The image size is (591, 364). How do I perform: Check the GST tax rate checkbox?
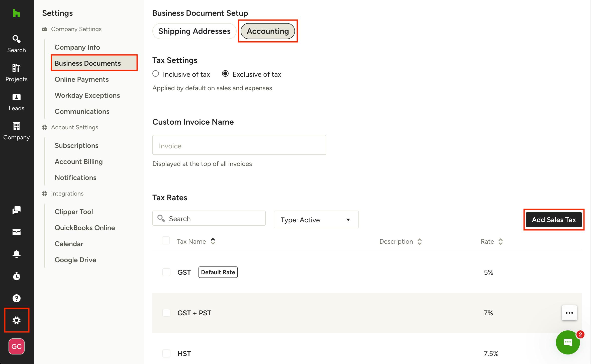(166, 272)
